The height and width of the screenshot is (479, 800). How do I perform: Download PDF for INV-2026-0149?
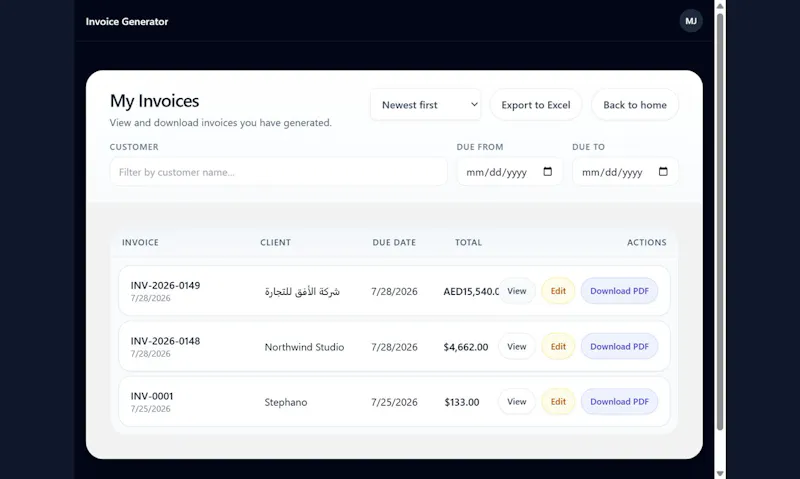pyautogui.click(x=619, y=291)
